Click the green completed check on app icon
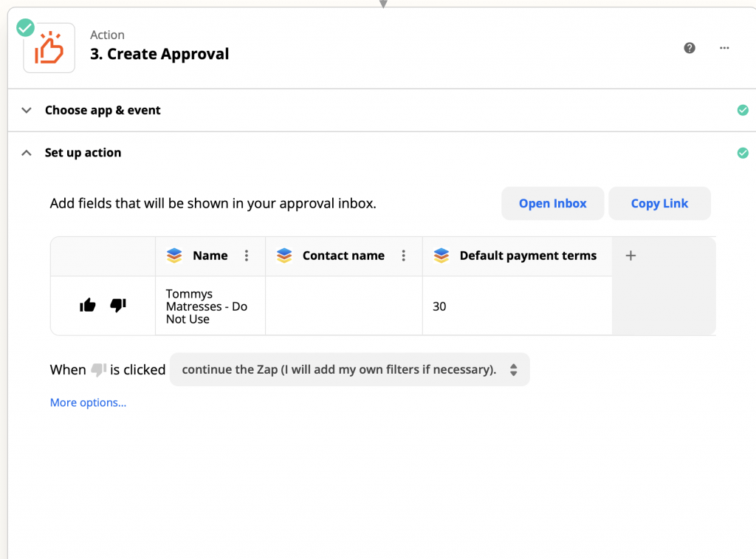This screenshot has width=756, height=559. (x=26, y=28)
